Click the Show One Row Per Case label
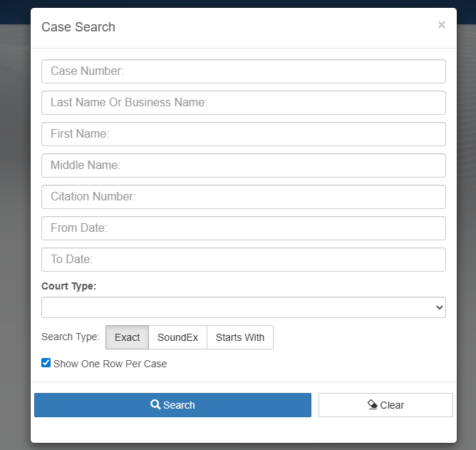The image size is (476, 450). [x=110, y=364]
